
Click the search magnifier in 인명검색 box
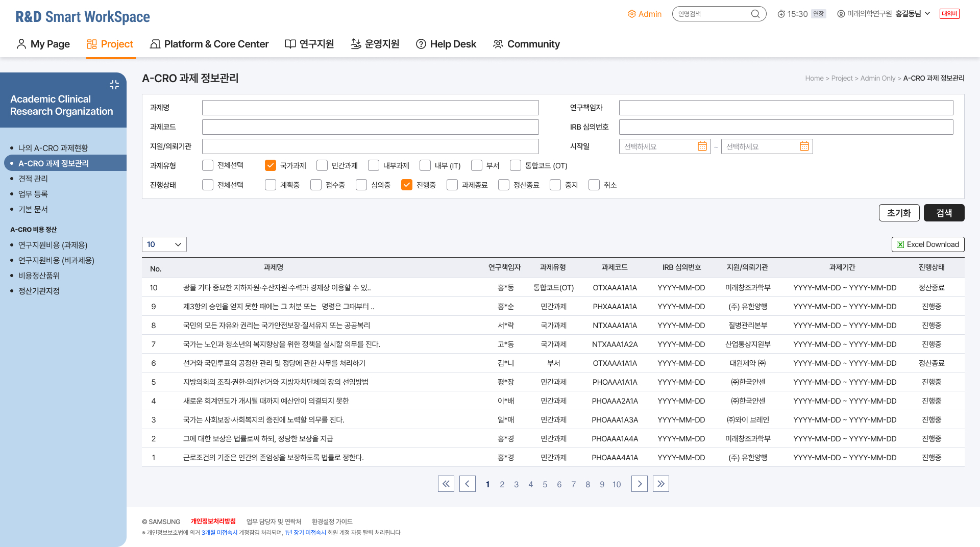[755, 14]
